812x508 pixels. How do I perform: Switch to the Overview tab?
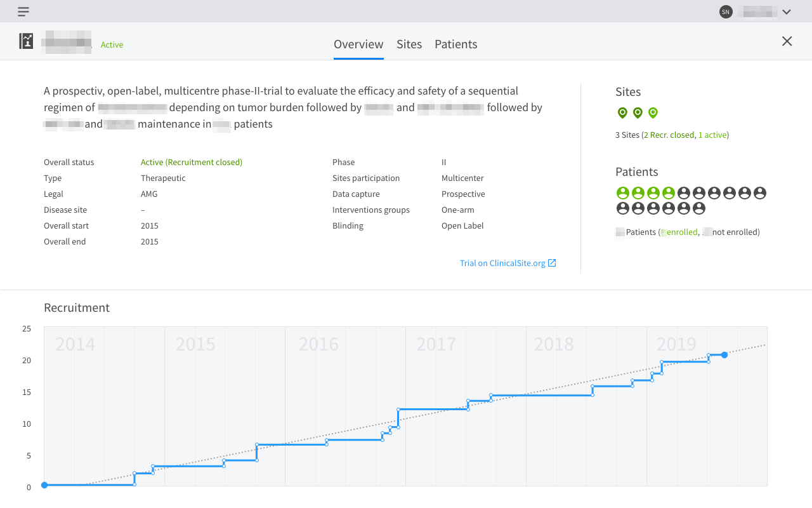click(x=358, y=44)
